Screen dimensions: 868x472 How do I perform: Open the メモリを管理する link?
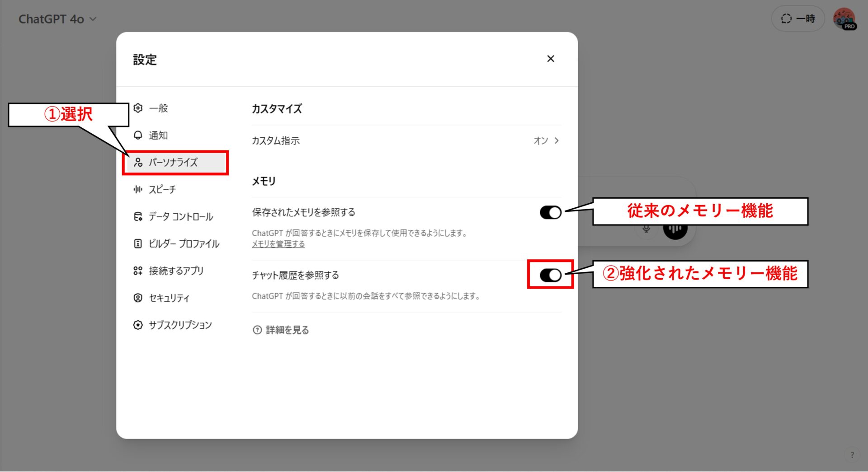[278, 244]
